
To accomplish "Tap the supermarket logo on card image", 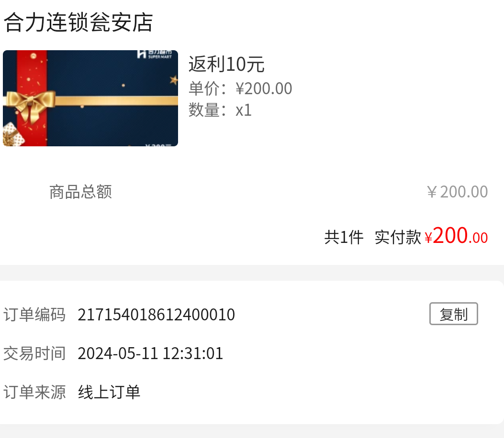I will [x=154, y=54].
